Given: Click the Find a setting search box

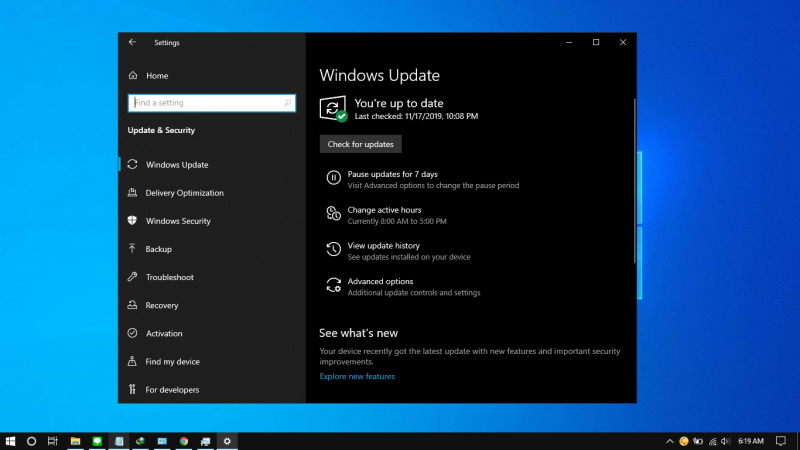Looking at the screenshot, I should coord(212,103).
